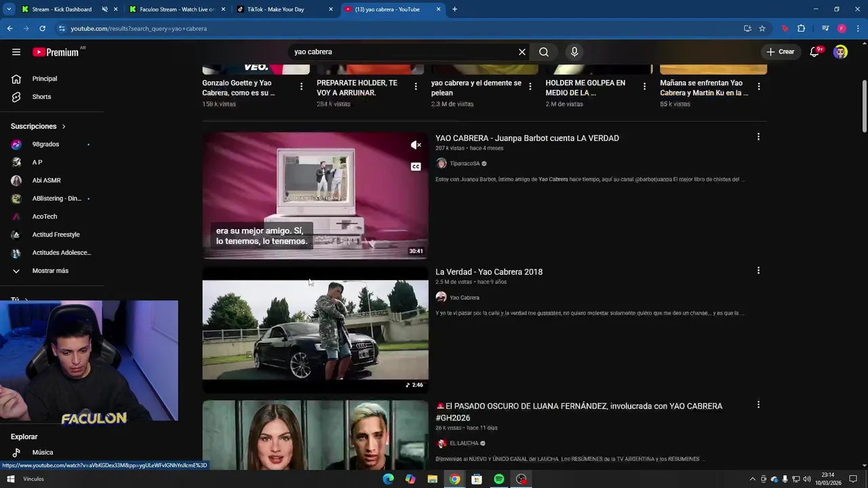Open La Verdad 2018 video thumbnail
The width and height of the screenshot is (868, 488).
(x=315, y=329)
